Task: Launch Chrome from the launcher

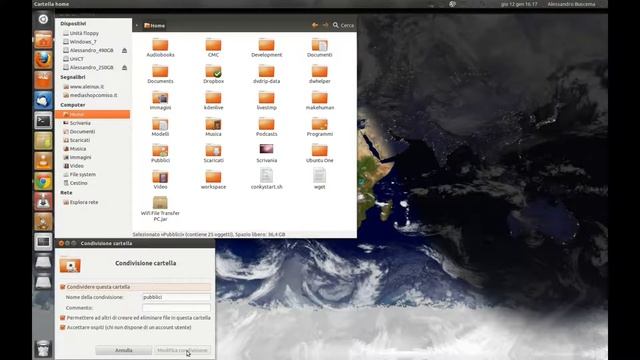Action: (x=43, y=181)
